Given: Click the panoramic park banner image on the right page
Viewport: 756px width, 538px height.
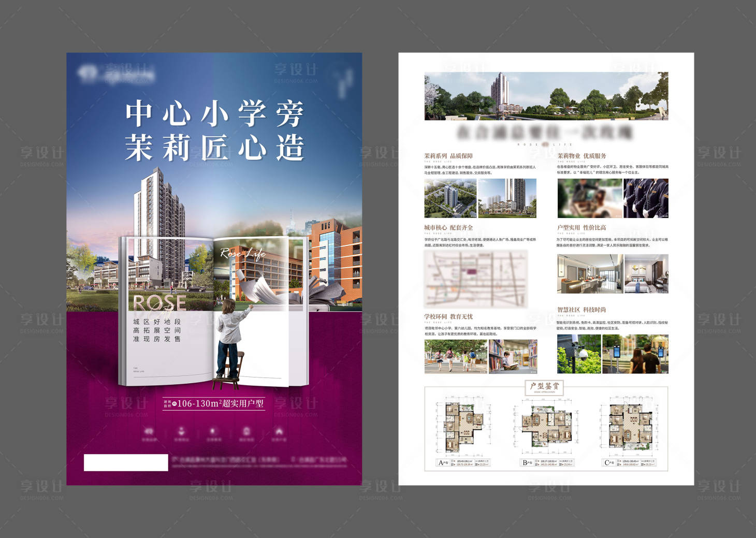Looking at the screenshot, I should pyautogui.click(x=546, y=96).
